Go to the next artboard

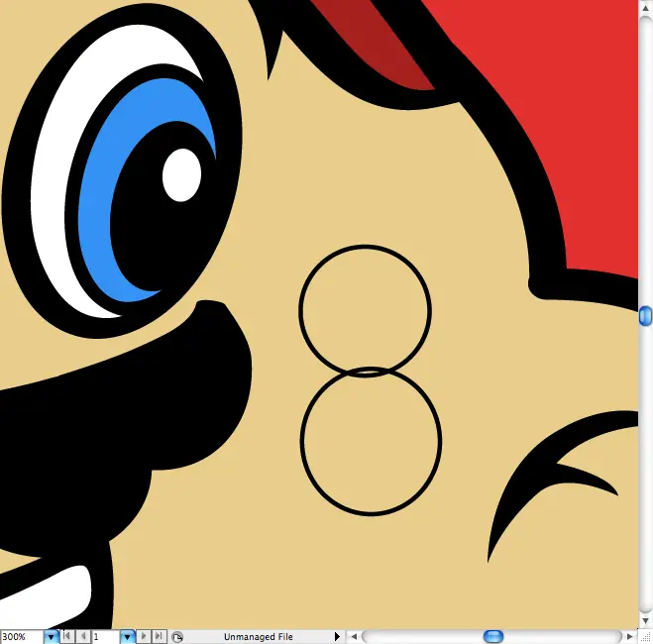click(144, 636)
